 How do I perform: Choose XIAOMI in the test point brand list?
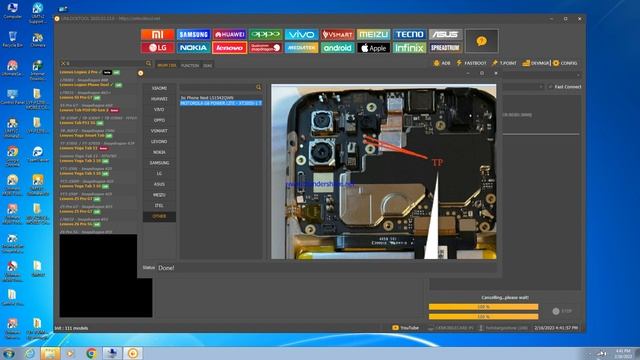pyautogui.click(x=159, y=88)
